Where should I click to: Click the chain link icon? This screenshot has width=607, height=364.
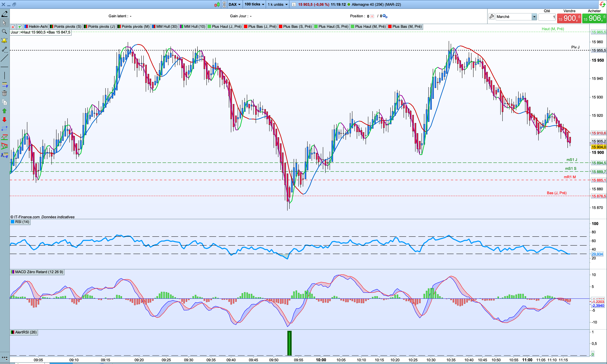tap(224, 4)
